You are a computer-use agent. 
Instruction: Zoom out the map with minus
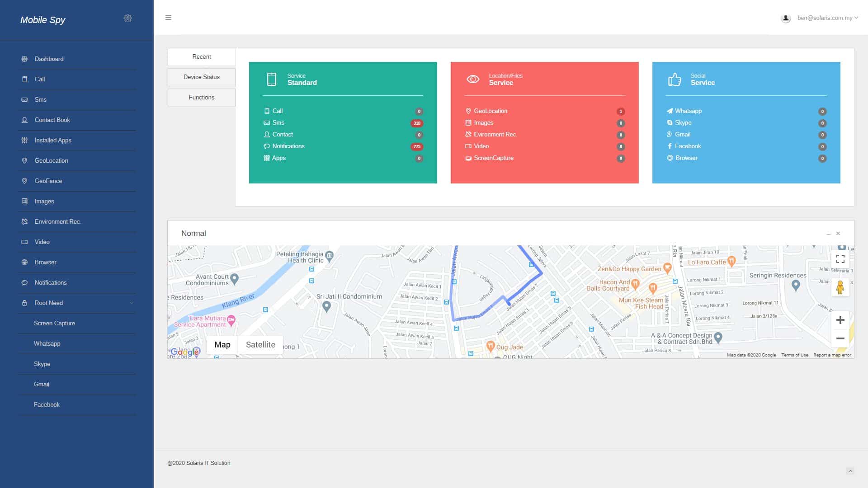pyautogui.click(x=840, y=338)
